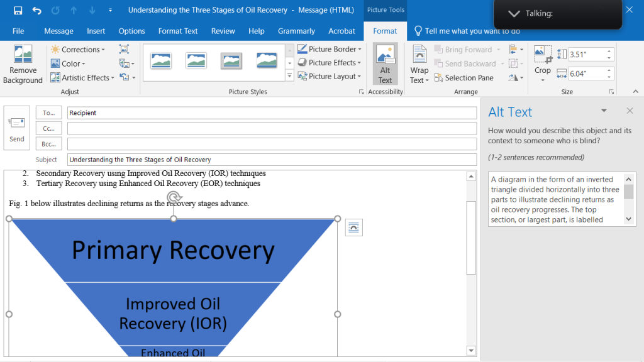Apply the second picture style thumbnail
This screenshot has height=362, width=644.
pyautogui.click(x=196, y=61)
